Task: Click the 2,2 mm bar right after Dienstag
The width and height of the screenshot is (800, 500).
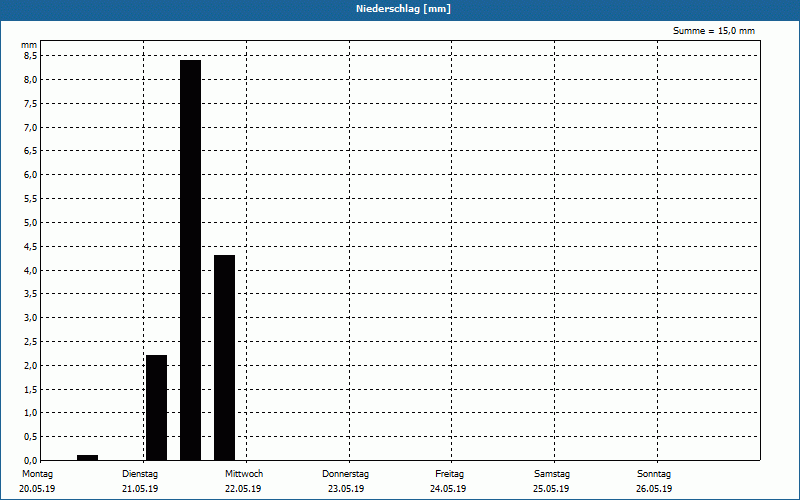Action: (157, 408)
